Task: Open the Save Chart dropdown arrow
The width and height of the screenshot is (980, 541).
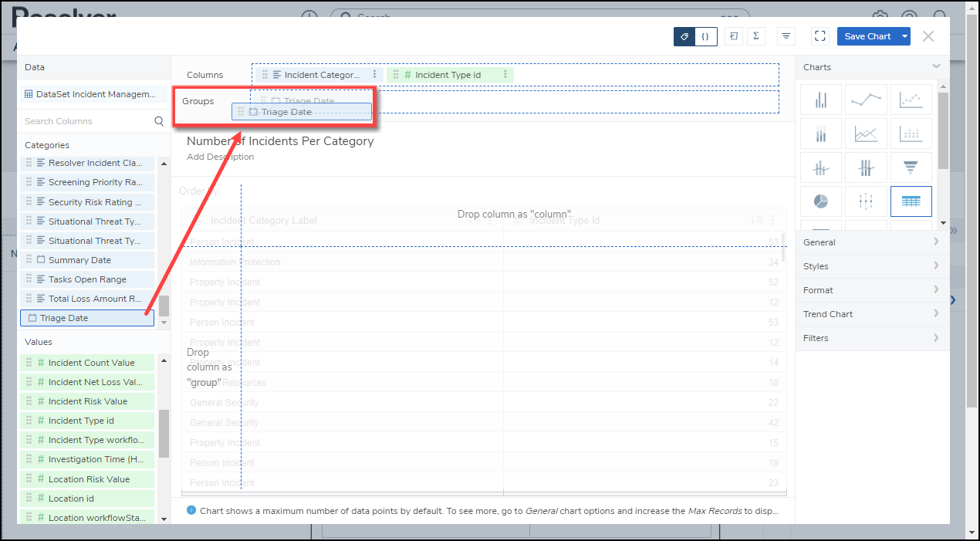Action: [x=904, y=36]
